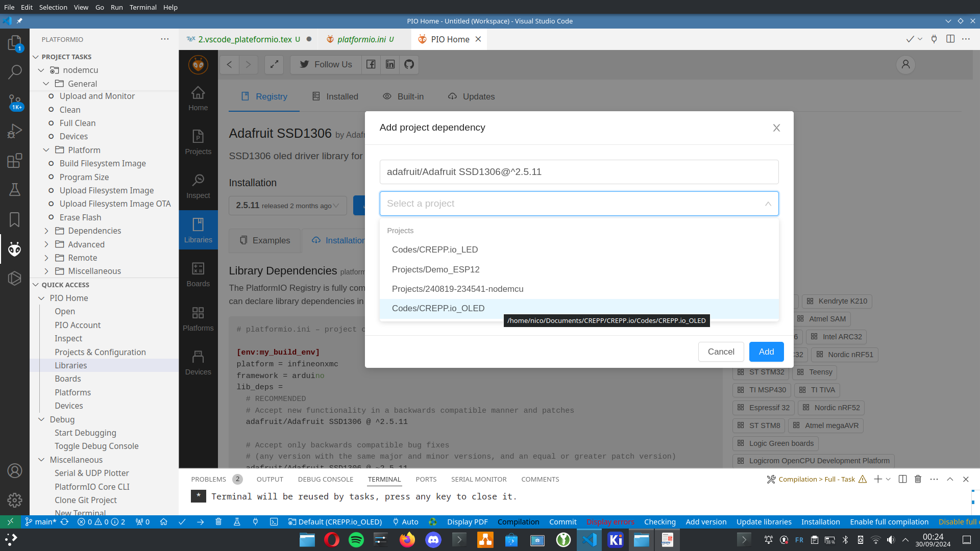The image size is (980, 551).
Task: Go to PIO Home sidebar Home
Action: [x=198, y=99]
